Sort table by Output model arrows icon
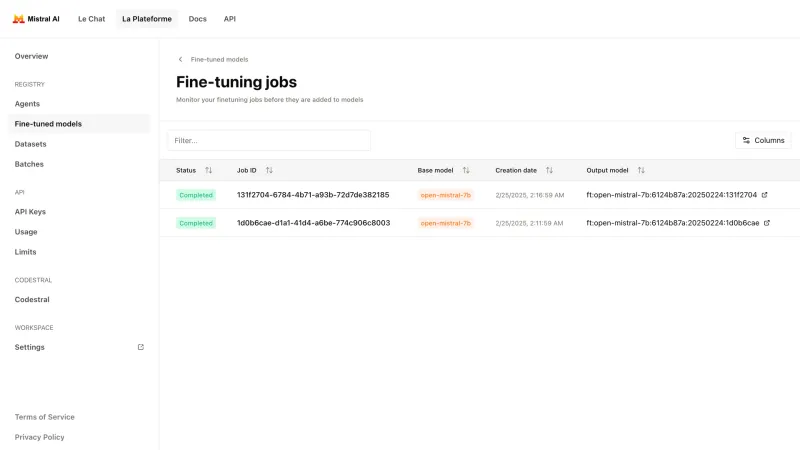The image size is (800, 450). (x=641, y=170)
